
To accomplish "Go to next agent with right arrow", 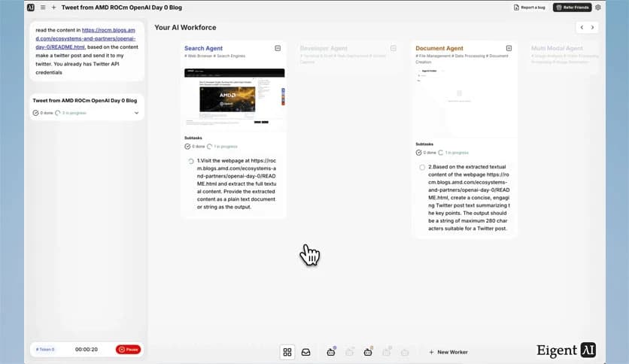I will 592,27.
